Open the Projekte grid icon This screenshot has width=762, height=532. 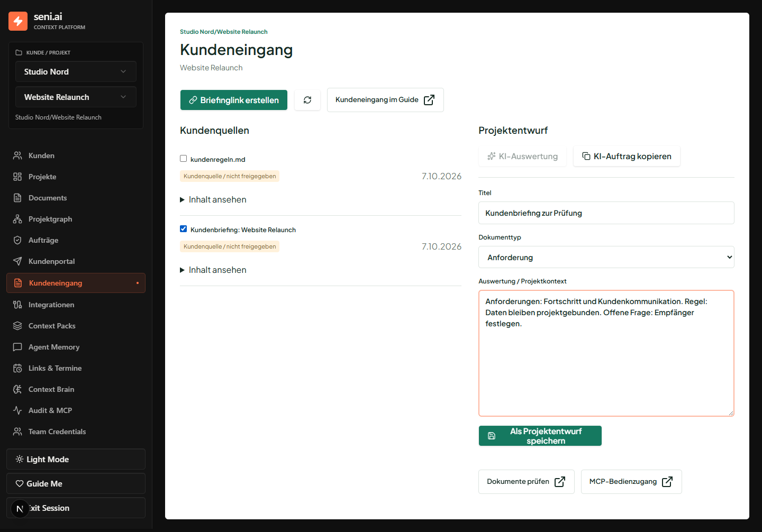[x=17, y=177]
